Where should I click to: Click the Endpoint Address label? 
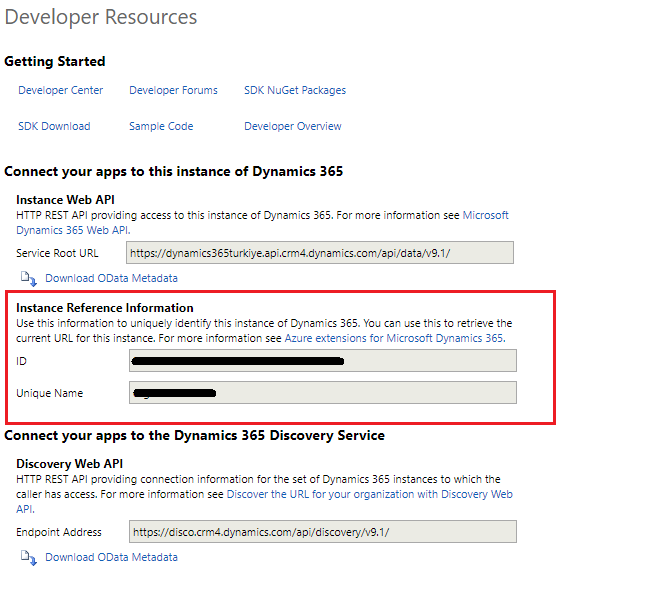tap(59, 532)
